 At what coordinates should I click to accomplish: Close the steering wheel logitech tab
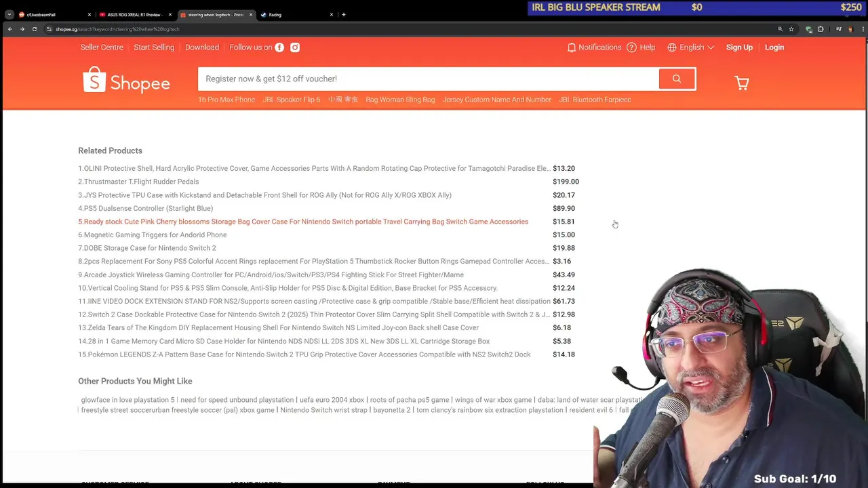pyautogui.click(x=251, y=14)
